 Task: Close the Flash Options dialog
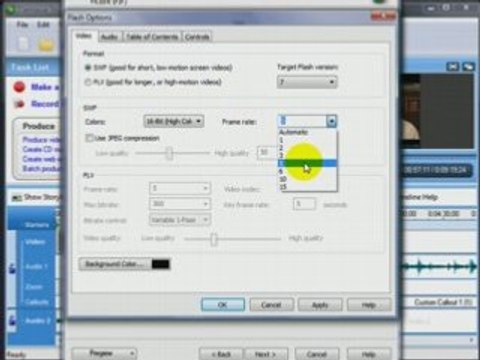[384, 16]
